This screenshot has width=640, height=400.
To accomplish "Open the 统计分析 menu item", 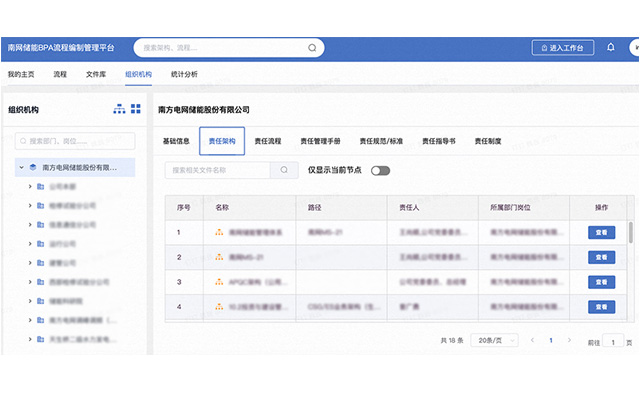I will click(184, 74).
